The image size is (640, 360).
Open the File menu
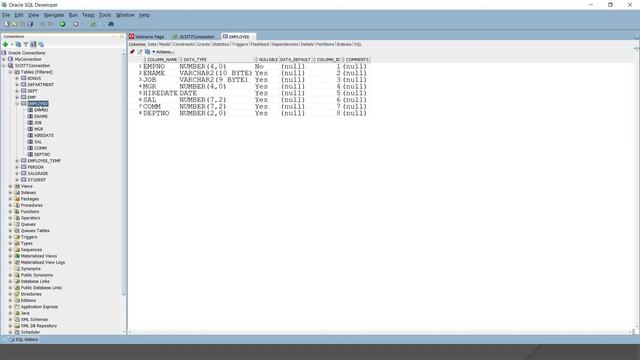coord(6,15)
